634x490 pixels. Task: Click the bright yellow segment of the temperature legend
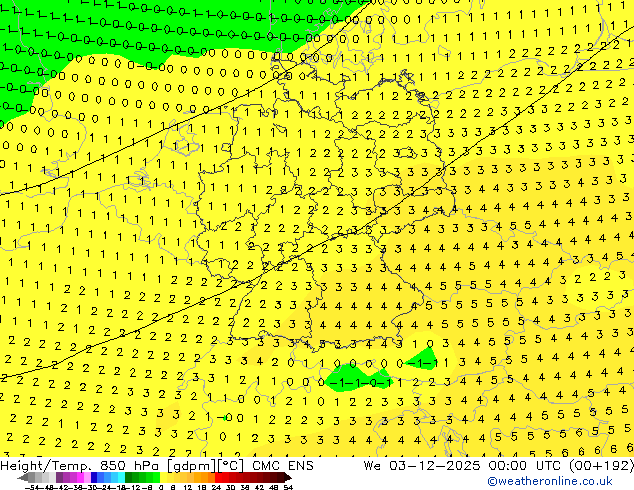pyautogui.click(x=163, y=478)
